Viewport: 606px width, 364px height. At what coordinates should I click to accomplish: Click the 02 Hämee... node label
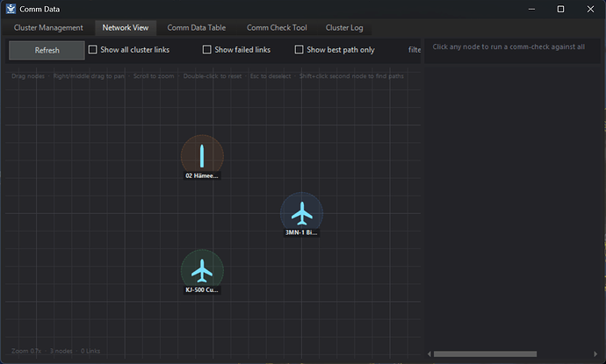pos(202,175)
